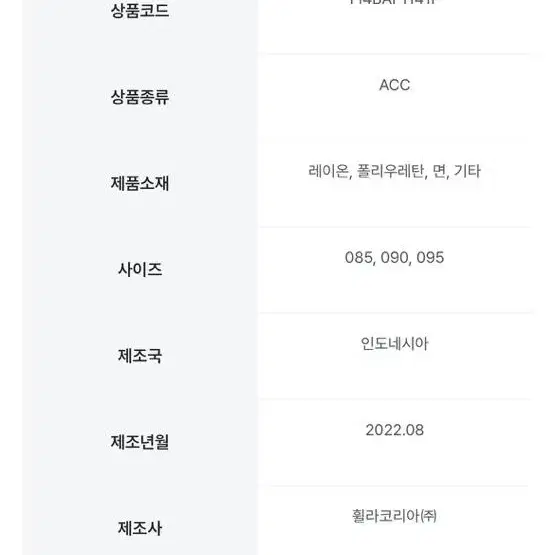Click the 제조사 row label

[140, 528]
